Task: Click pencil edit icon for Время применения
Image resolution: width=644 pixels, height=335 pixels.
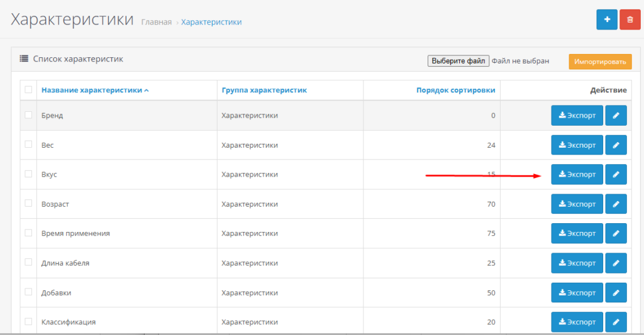Action: (x=616, y=233)
